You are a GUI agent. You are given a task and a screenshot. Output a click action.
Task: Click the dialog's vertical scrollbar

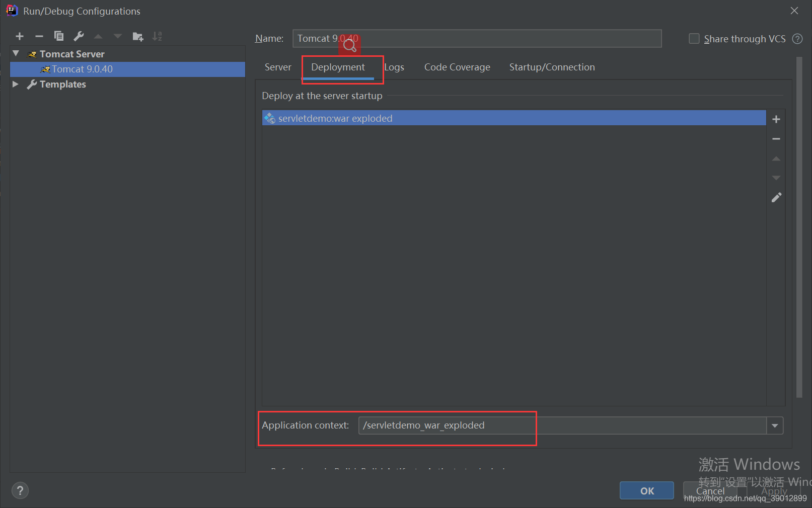pyautogui.click(x=799, y=226)
